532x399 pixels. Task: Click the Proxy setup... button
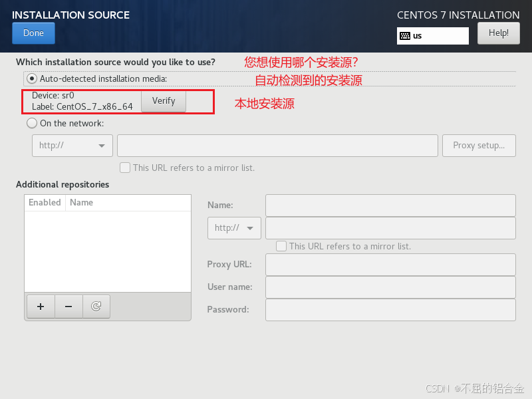click(479, 146)
